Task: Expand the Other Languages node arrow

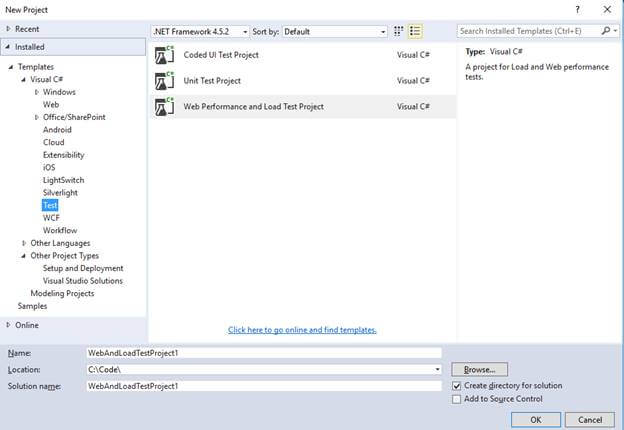Action: 24,243
